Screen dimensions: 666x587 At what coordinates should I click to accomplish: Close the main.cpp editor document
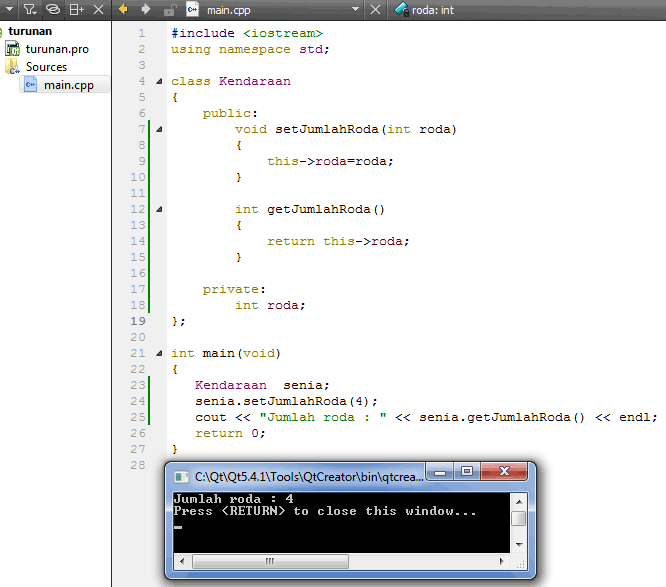click(375, 9)
